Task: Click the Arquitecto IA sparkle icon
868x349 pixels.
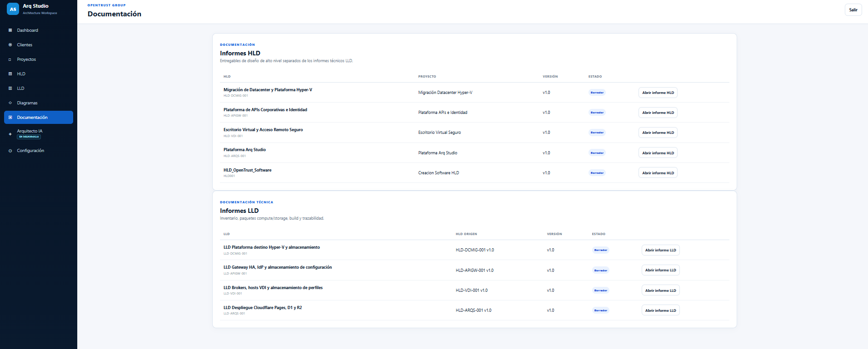Action: (x=10, y=134)
